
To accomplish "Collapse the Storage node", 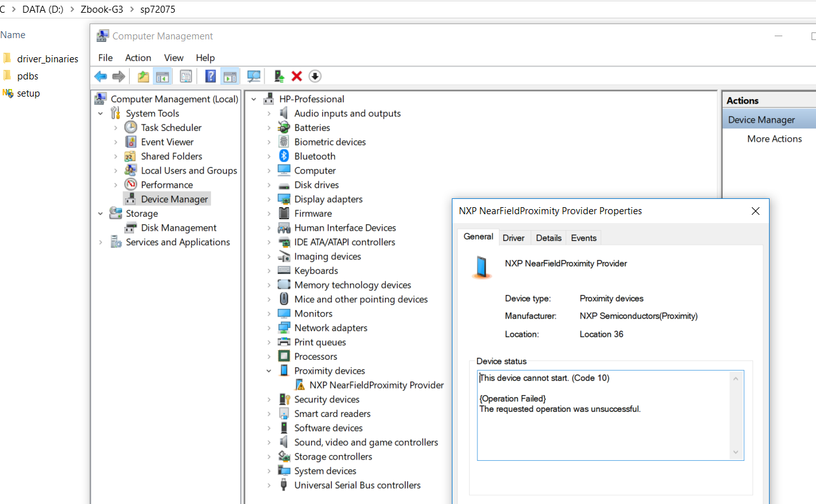I will [x=100, y=214].
